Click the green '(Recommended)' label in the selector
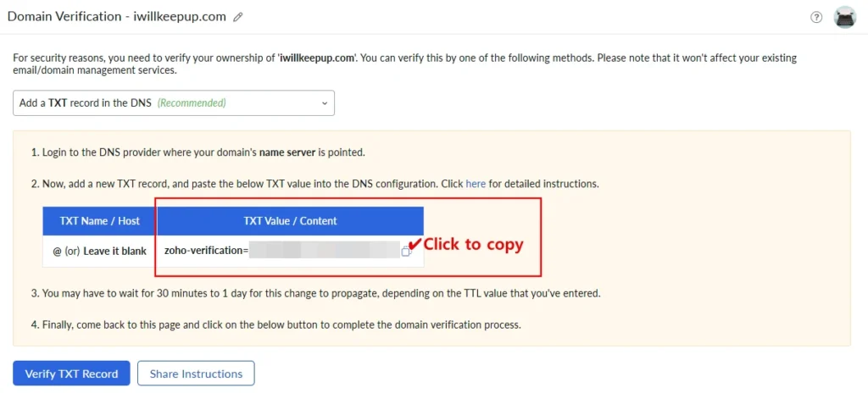The height and width of the screenshot is (415, 868). 192,103
